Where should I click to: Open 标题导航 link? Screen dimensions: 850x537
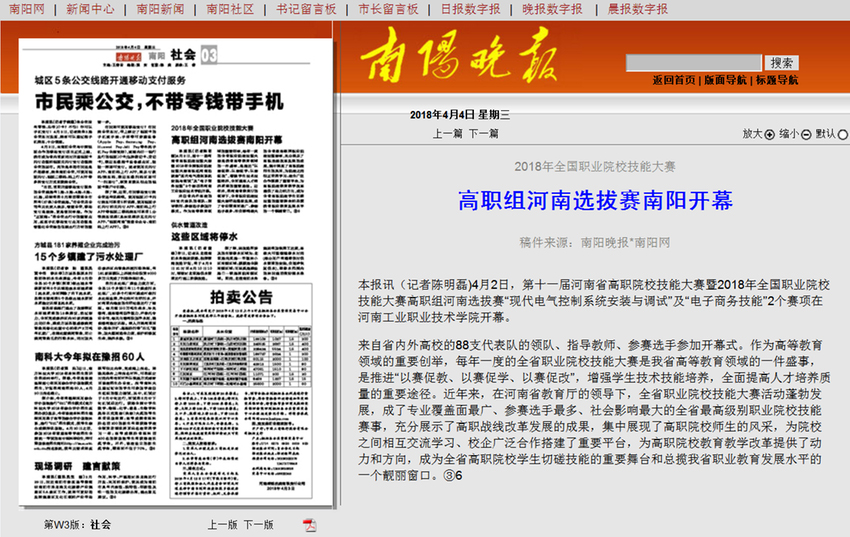[x=777, y=80]
